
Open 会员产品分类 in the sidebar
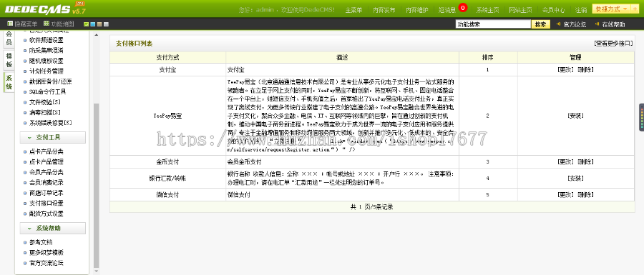(46, 172)
